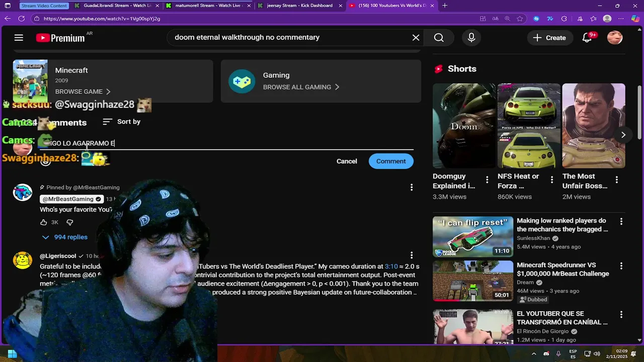Open the YouTube account avatar menu
Image resolution: width=644 pixels, height=362 pixels.
click(615, 38)
